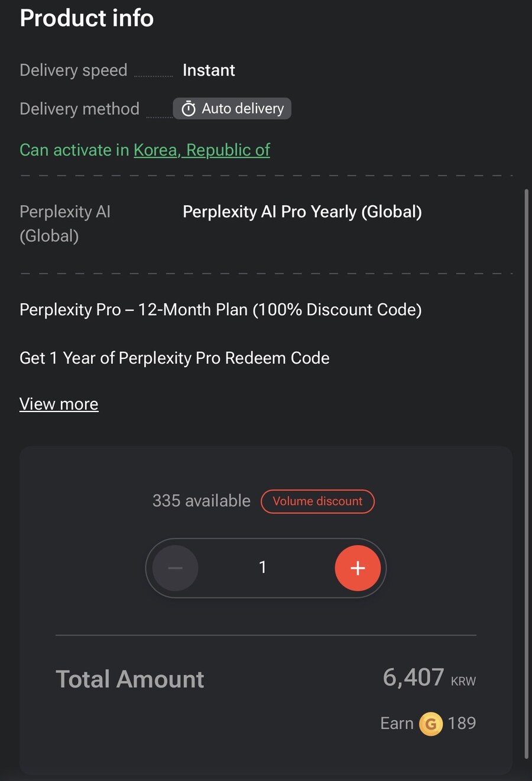Click the Product info heading
Screen dimensions: 532x781
[87, 18]
